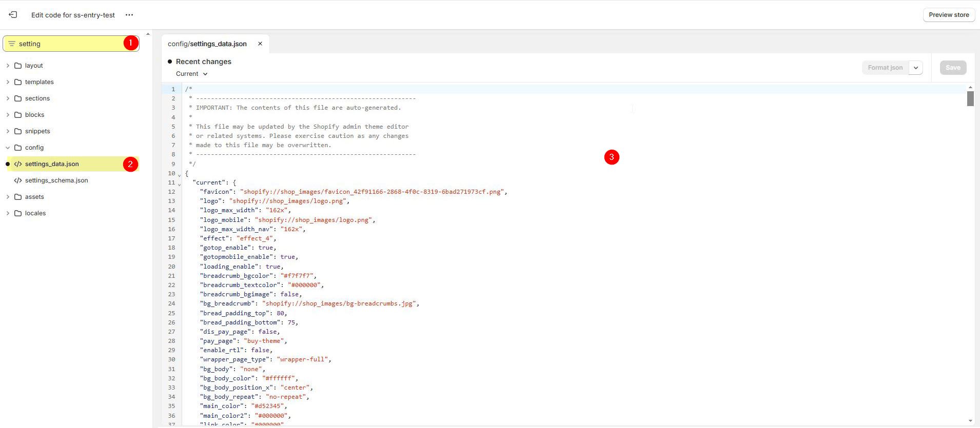Open the Current version dropdown
The height and width of the screenshot is (428, 980).
(x=191, y=74)
